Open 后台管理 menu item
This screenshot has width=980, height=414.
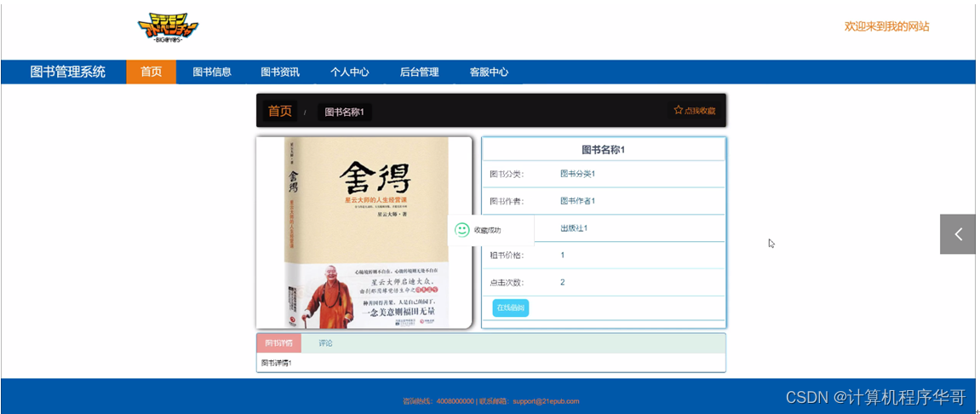pos(420,72)
